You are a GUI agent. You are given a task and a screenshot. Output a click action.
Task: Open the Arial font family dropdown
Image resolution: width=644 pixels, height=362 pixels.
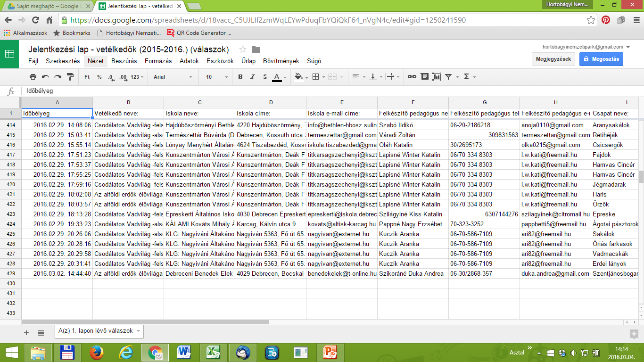click(173, 77)
